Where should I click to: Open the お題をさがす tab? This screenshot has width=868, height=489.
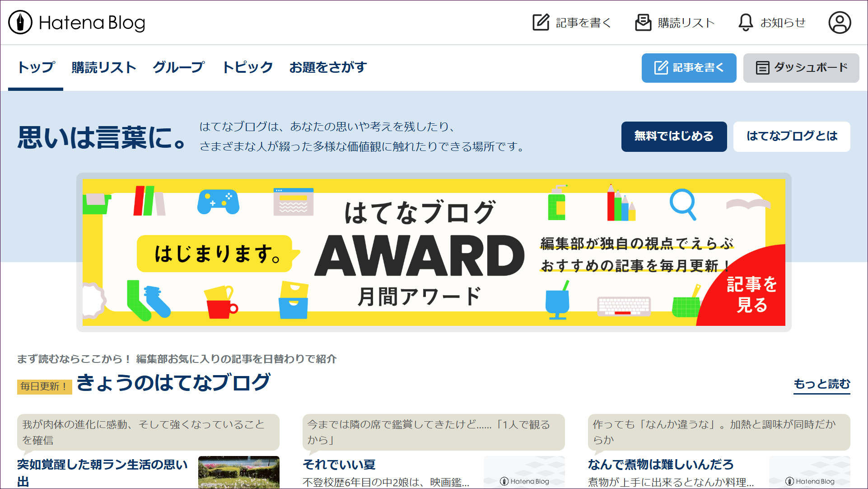point(328,67)
